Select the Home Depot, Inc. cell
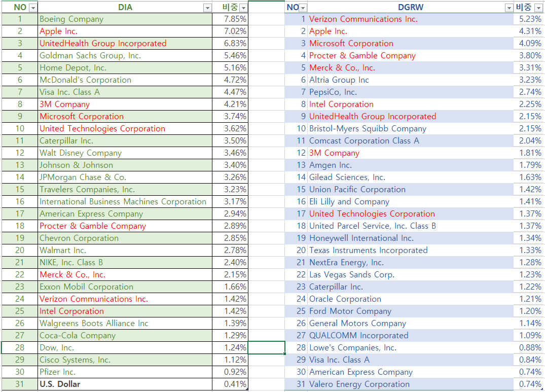This screenshot has height=392, width=545. tap(125, 68)
